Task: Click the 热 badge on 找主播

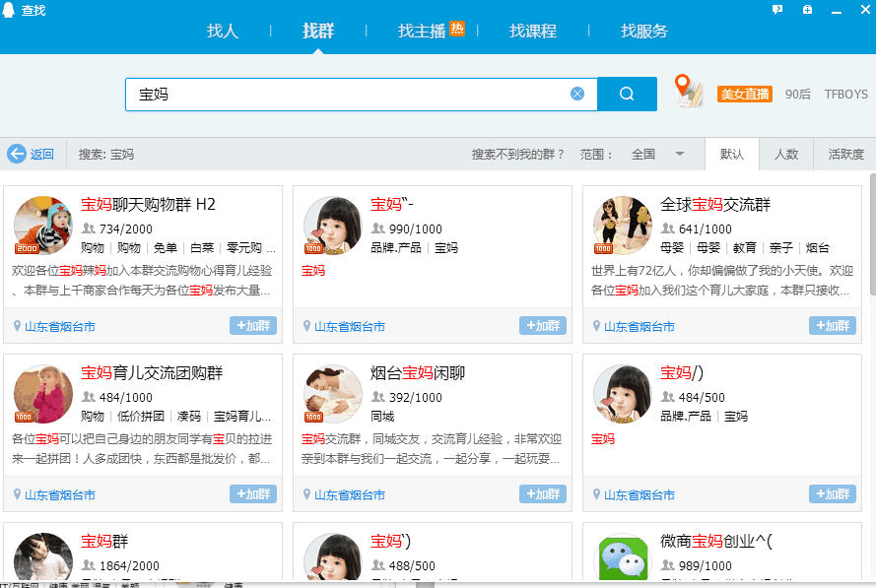Action: click(456, 30)
